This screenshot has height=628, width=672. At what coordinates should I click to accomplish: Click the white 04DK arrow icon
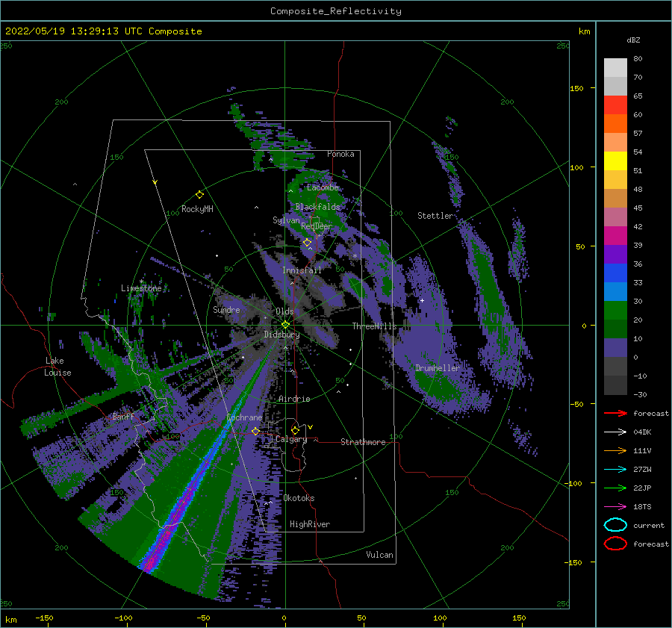(615, 432)
